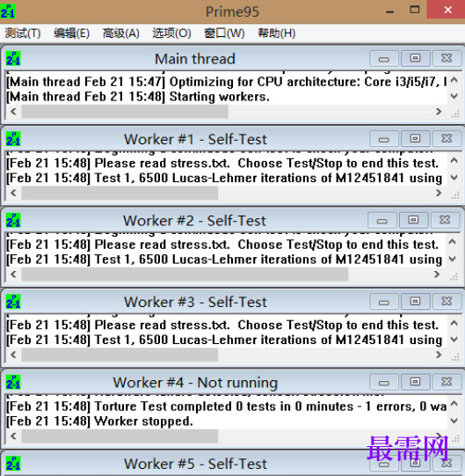Maximize the Worker #2 sub-window
This screenshot has width=465, height=476.
click(x=413, y=220)
